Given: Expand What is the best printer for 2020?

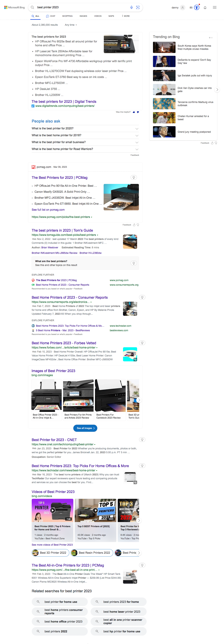Looking at the screenshot, I should (x=85, y=128).
